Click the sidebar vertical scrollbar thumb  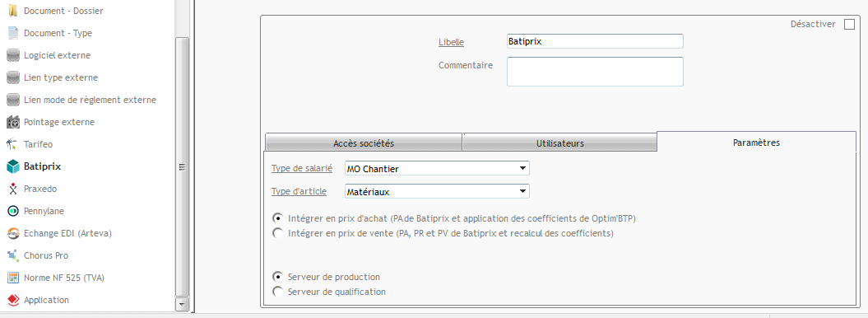182,166
